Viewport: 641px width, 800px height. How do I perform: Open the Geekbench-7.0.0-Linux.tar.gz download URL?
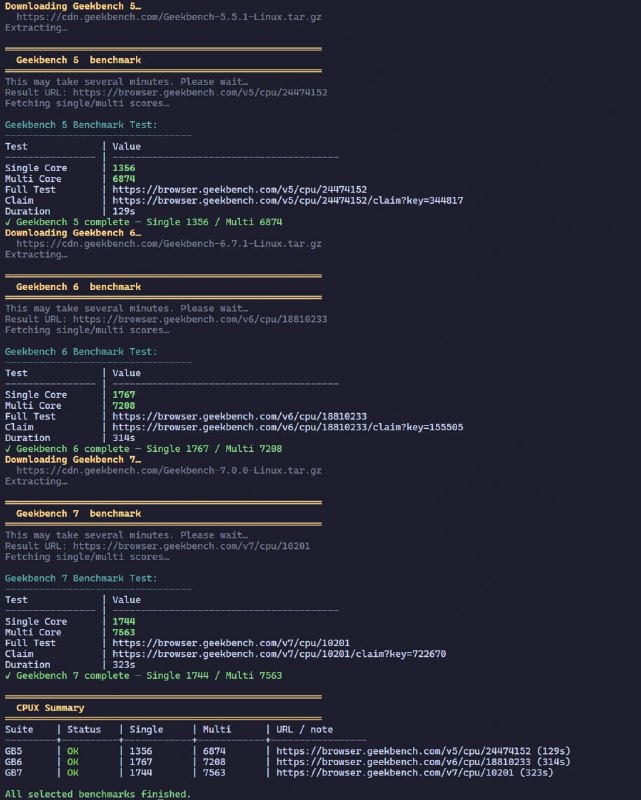(169, 470)
